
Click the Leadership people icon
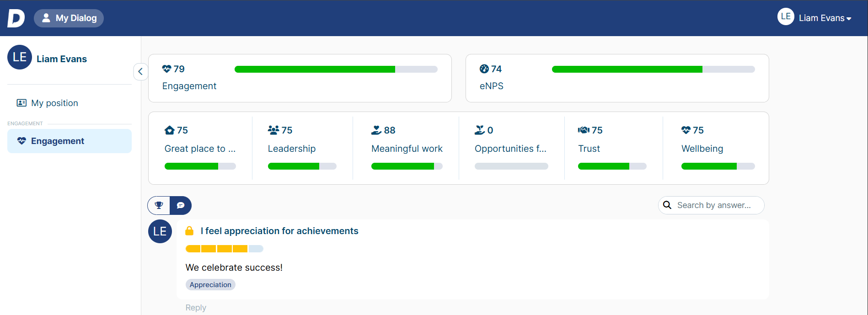coord(273,130)
